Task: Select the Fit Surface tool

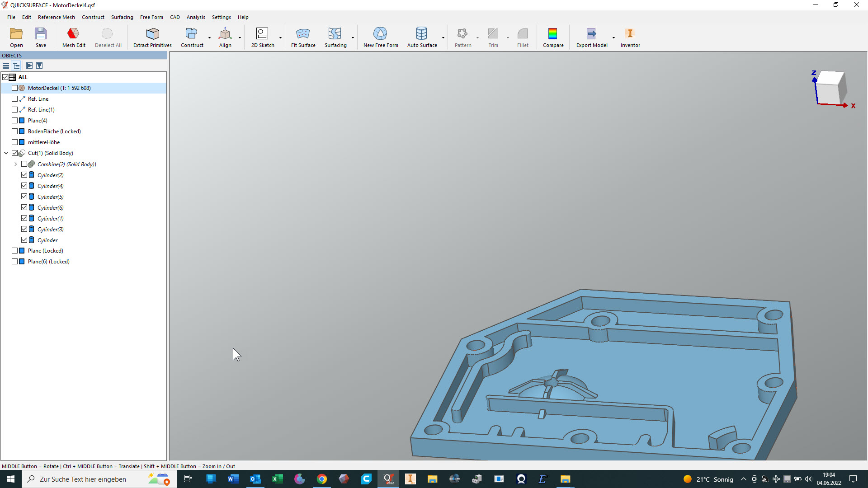Action: tap(303, 37)
